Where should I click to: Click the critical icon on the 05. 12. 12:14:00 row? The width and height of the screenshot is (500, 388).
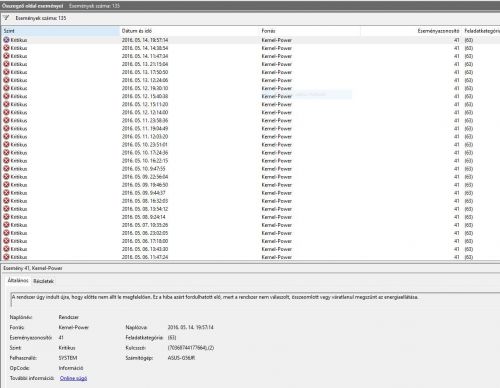6,112
